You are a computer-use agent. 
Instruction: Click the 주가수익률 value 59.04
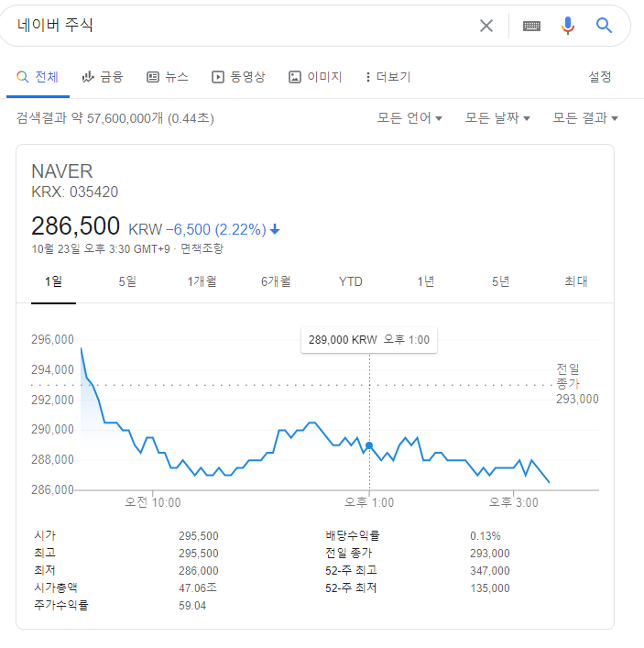[192, 606]
